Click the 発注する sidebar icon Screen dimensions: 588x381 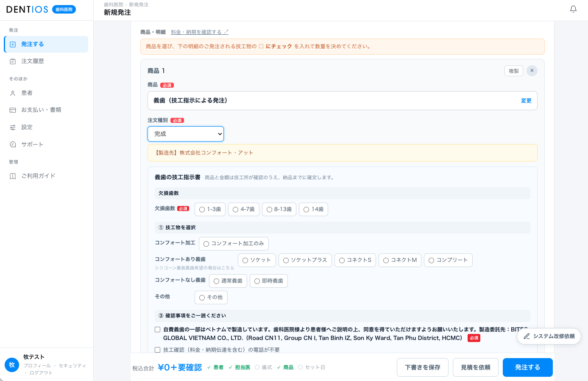[13, 44]
